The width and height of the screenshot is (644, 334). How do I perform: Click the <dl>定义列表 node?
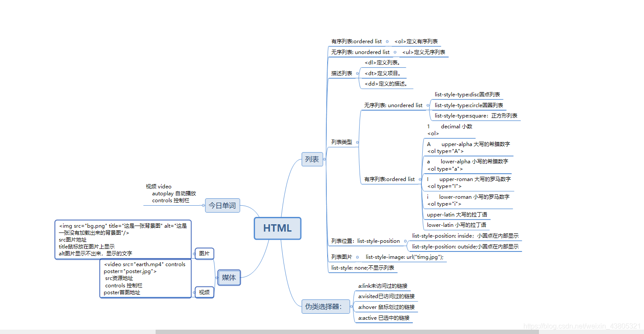coord(383,63)
